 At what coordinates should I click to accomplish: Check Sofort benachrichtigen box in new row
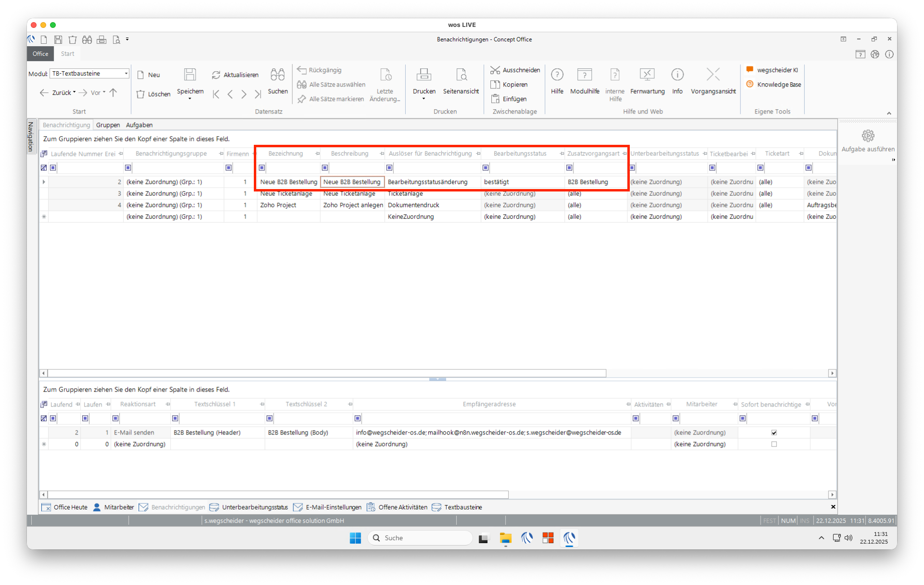(774, 444)
